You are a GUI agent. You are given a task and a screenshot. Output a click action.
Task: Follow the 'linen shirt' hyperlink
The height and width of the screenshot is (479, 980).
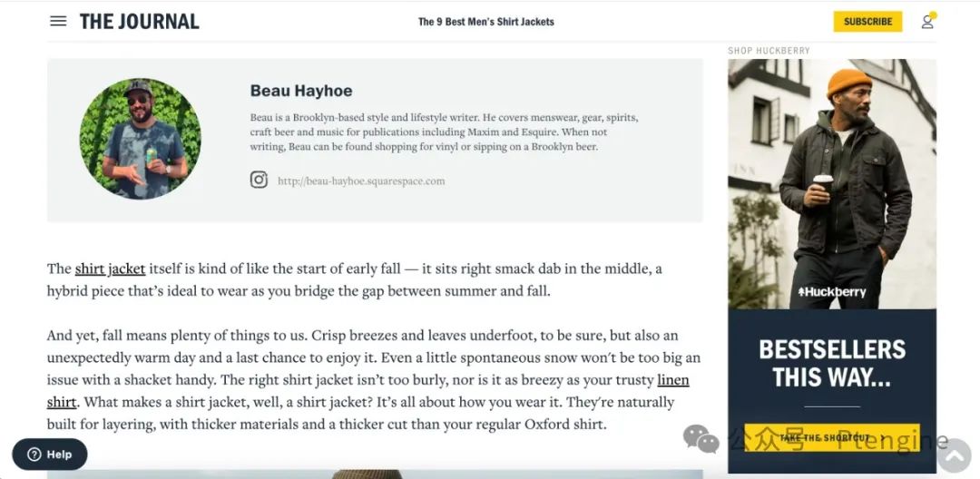click(672, 380)
